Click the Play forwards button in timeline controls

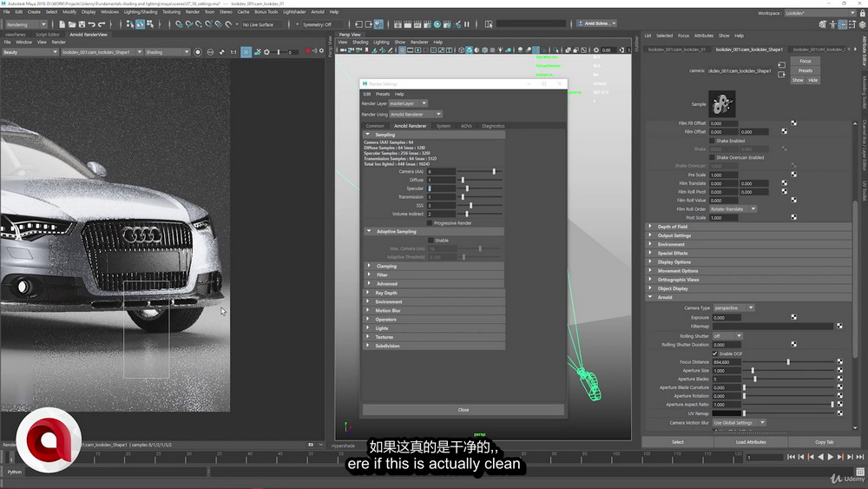[x=831, y=457]
